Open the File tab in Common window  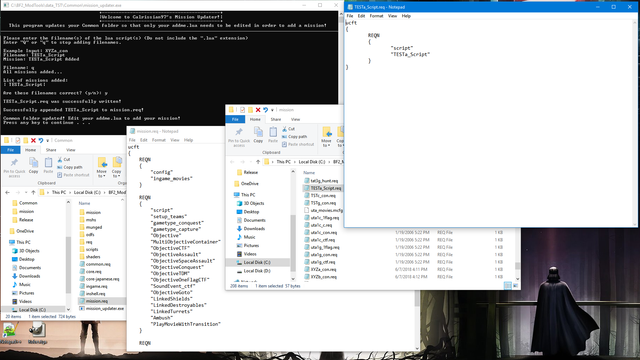[x=11, y=150]
